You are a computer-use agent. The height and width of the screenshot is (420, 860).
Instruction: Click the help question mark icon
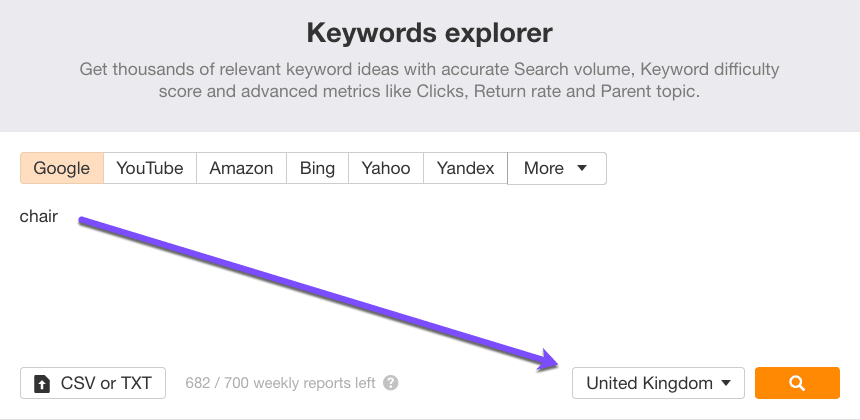[391, 383]
